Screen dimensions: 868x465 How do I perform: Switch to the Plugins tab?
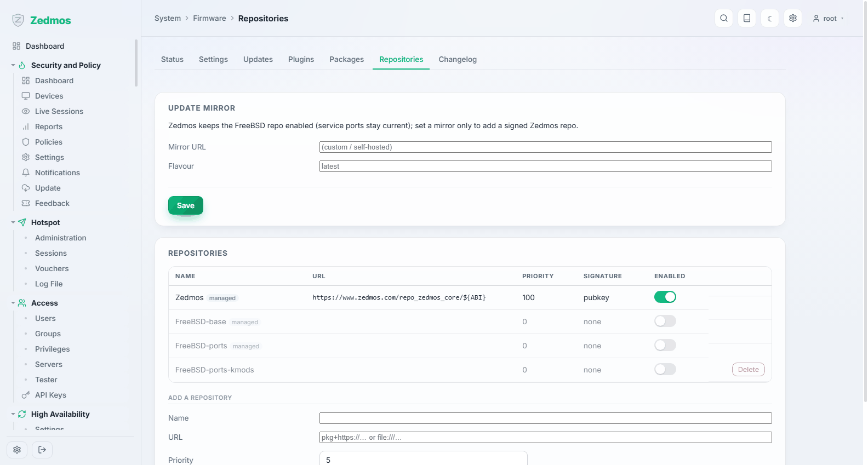[301, 59]
